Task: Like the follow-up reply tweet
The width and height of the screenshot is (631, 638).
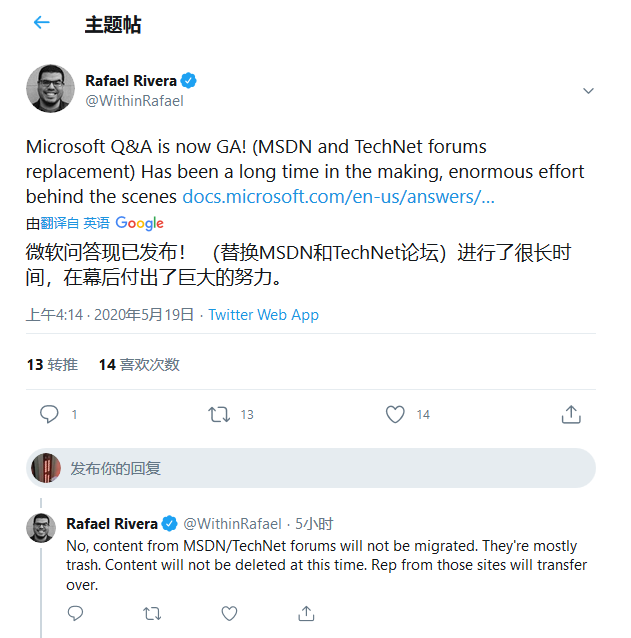Action: [229, 613]
